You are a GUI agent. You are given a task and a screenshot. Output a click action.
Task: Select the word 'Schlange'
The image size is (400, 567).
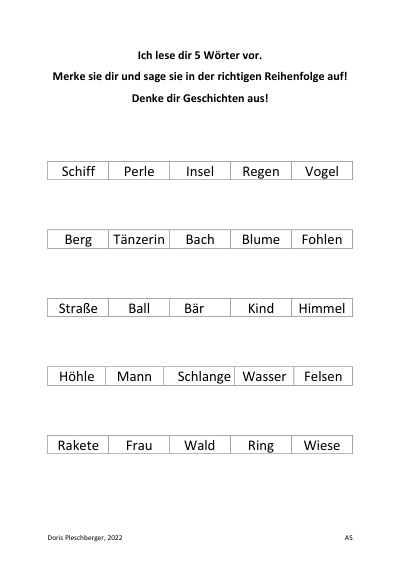click(204, 377)
